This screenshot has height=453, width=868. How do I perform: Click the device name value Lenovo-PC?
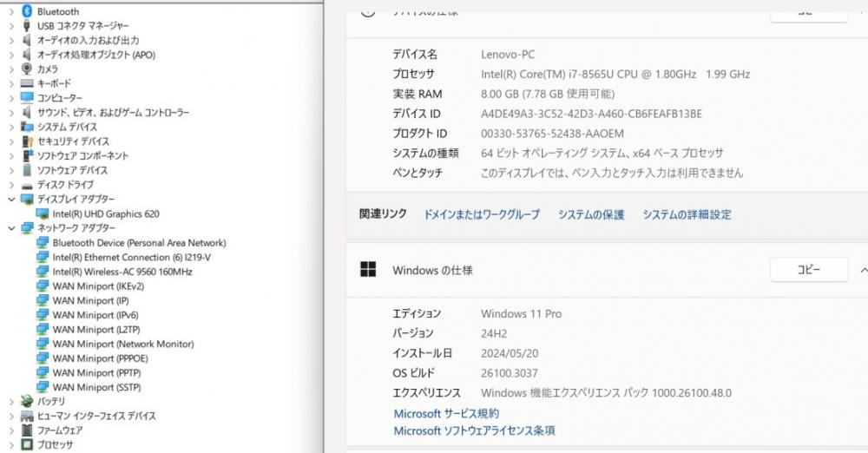508,55
